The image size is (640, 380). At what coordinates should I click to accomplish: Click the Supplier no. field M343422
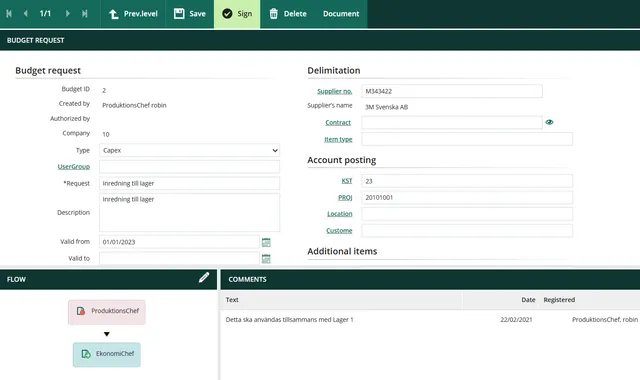pyautogui.click(x=452, y=91)
